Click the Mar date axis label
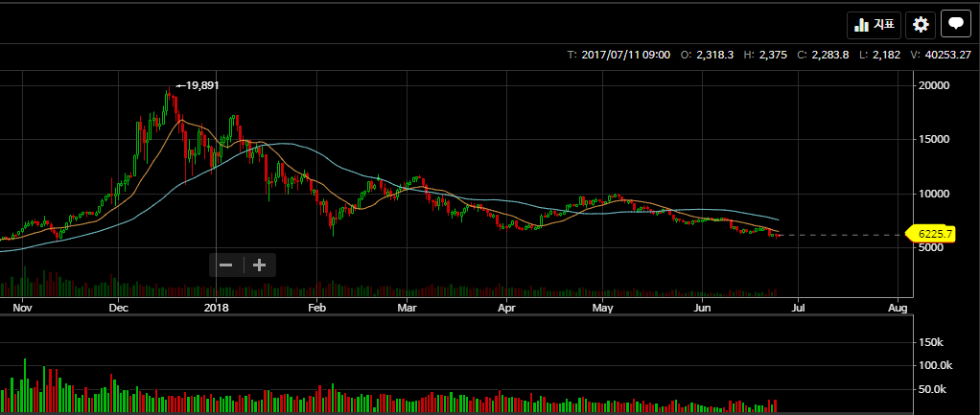This screenshot has height=415, width=980. [x=407, y=308]
